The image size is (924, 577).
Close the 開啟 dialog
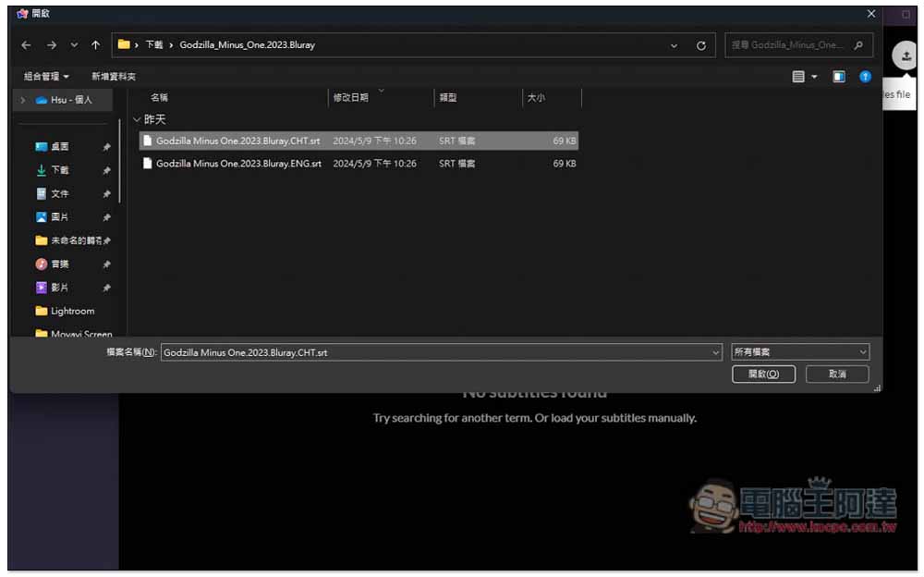(871, 14)
